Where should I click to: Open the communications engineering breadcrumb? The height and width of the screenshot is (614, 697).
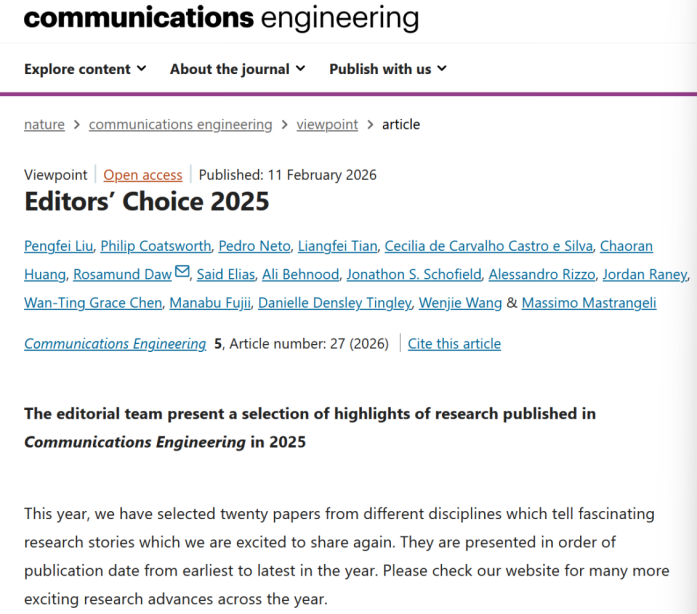(x=180, y=125)
